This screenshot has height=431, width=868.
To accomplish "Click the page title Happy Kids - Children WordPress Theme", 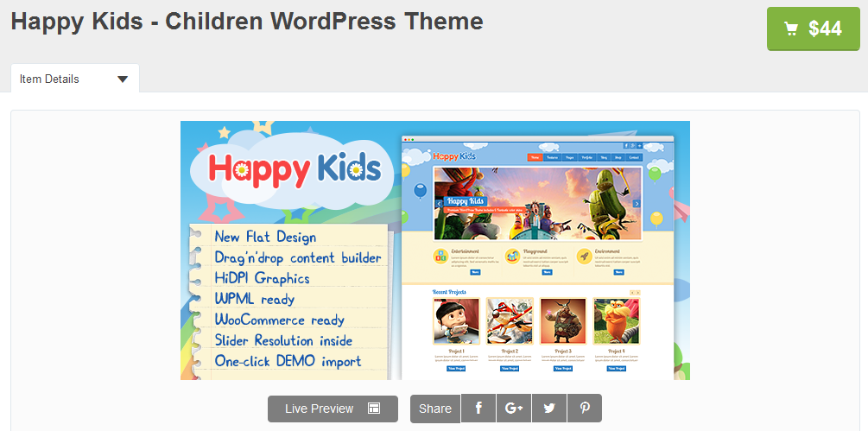I will coord(247,22).
